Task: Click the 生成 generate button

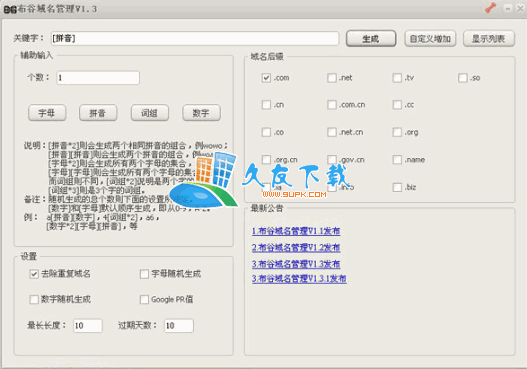Action: pyautogui.click(x=371, y=39)
